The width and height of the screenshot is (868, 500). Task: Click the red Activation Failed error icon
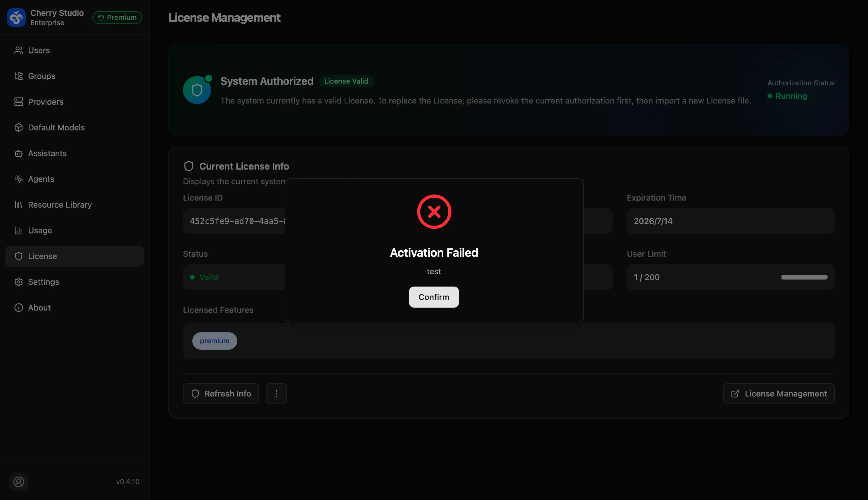434,211
